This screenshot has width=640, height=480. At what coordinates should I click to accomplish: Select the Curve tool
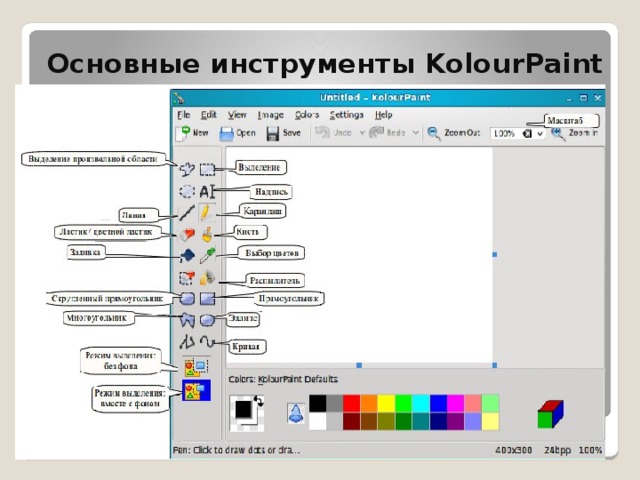207,341
